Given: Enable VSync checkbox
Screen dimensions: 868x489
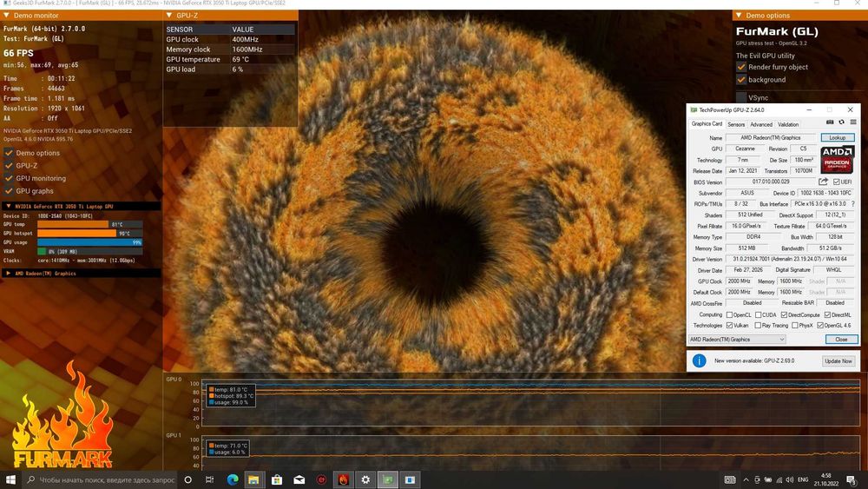Looking at the screenshot, I should click(741, 97).
